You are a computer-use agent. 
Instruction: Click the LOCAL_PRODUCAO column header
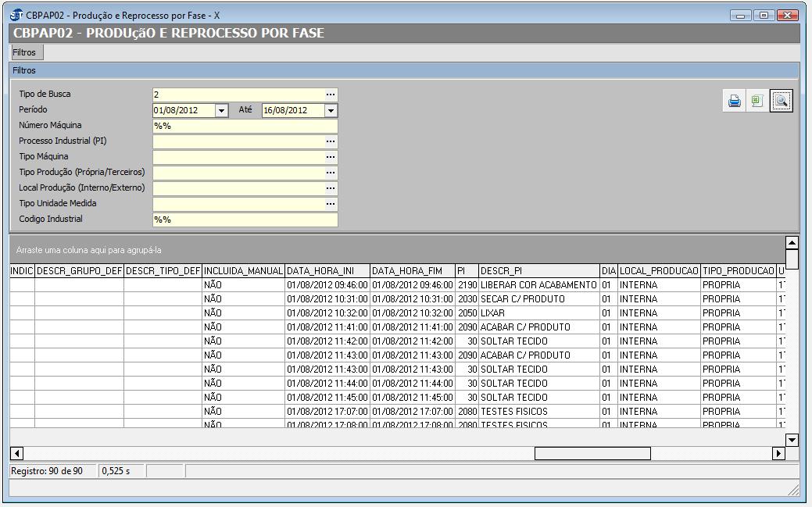[x=659, y=271]
